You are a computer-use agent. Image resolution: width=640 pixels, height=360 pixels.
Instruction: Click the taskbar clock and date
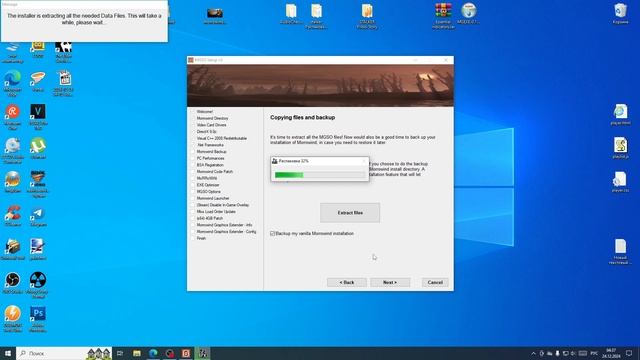(611, 353)
